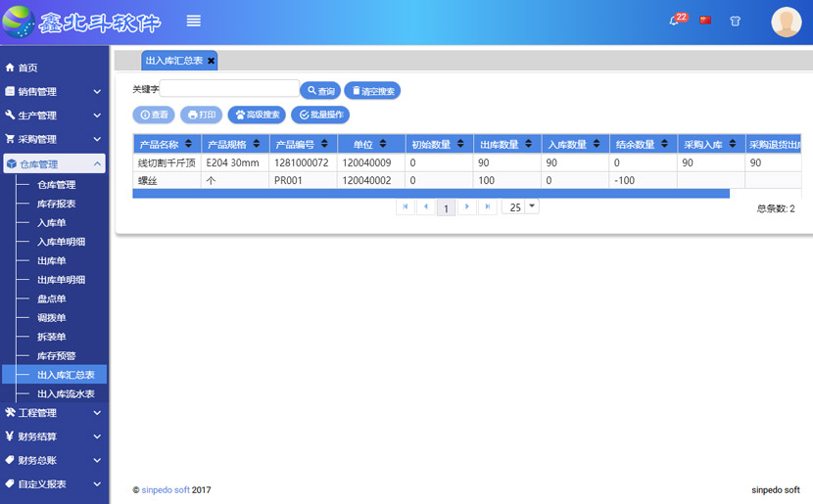
Task: Click the hamburger menu icon in header
Action: coord(194,22)
